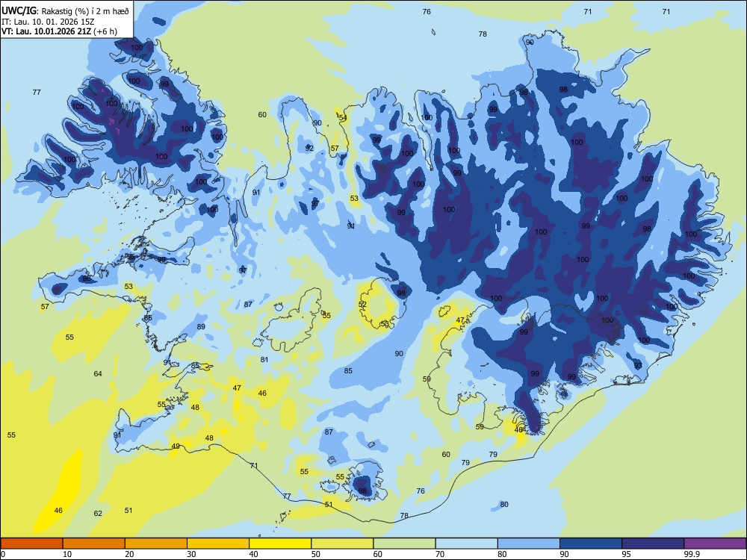Image resolution: width=747 pixels, height=560 pixels.
Task: Click the '62' humidity value on the map
Action: pyautogui.click(x=98, y=514)
